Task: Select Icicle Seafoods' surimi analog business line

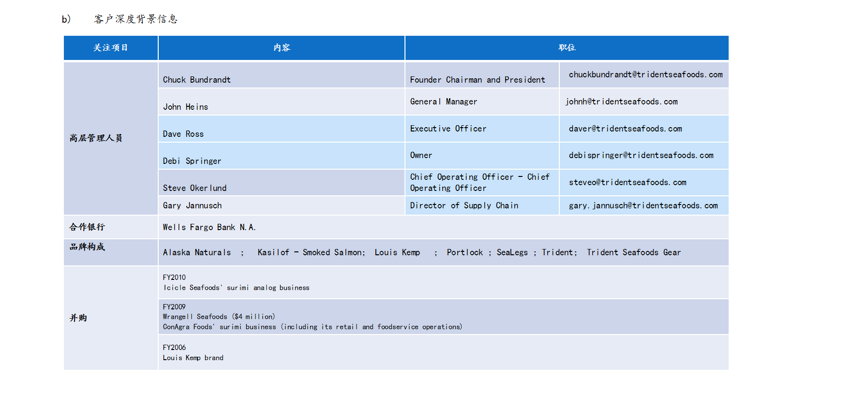Action: [236, 288]
